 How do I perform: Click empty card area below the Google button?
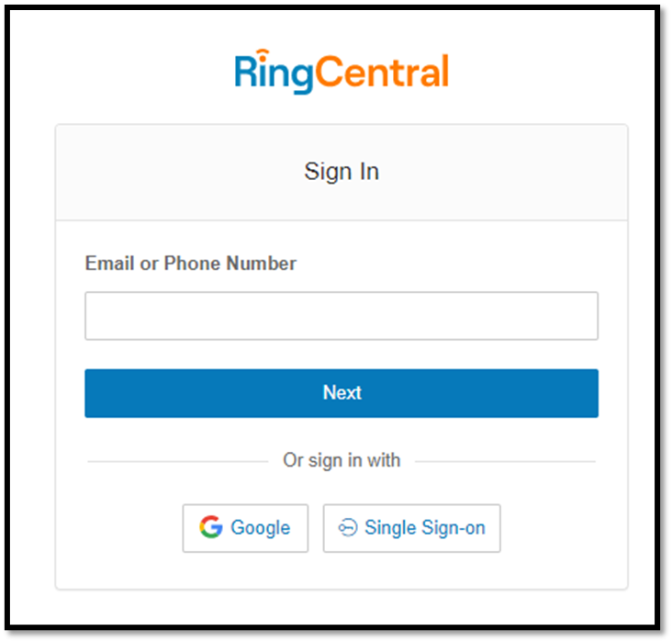pyautogui.click(x=245, y=571)
